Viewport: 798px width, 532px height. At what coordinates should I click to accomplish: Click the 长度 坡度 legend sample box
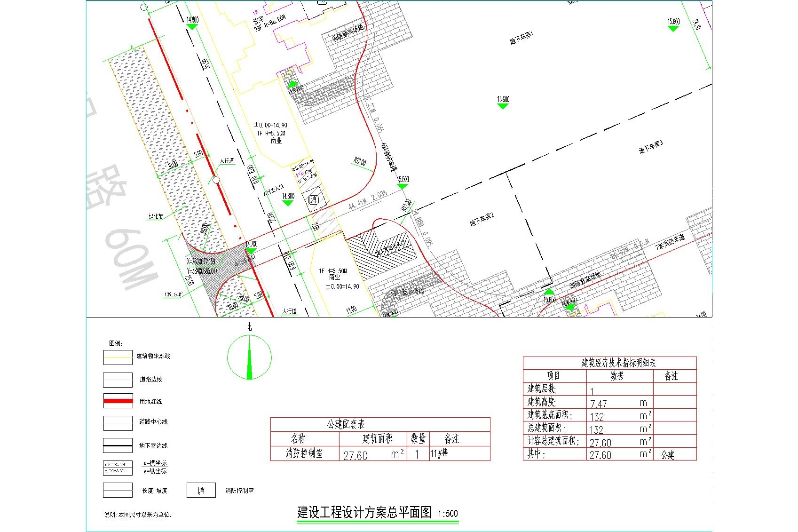click(x=118, y=490)
